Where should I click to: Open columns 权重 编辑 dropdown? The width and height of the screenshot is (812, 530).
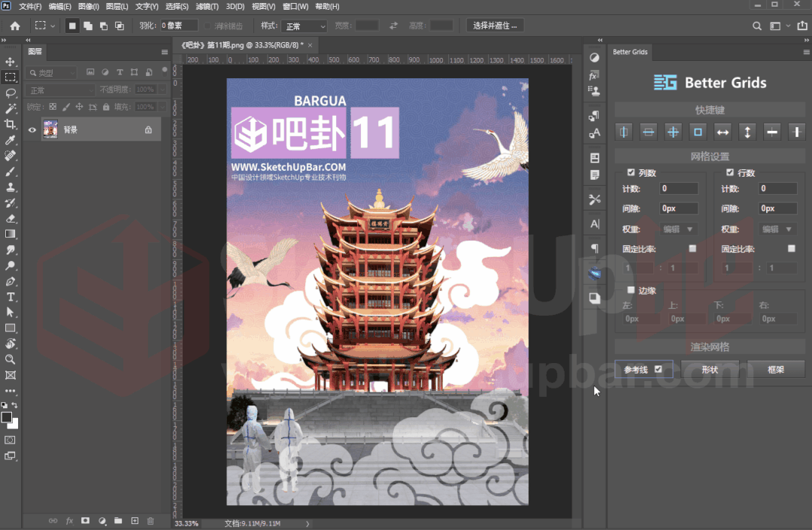pos(678,229)
